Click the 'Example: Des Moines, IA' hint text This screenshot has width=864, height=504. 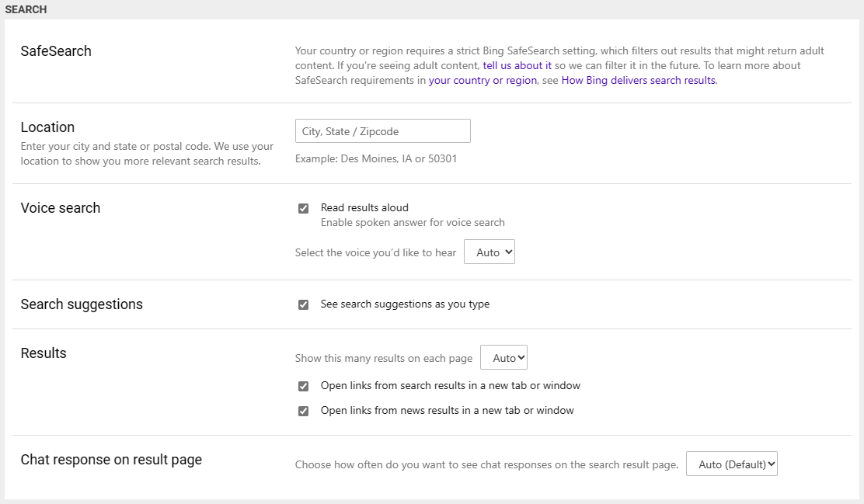[x=375, y=158]
